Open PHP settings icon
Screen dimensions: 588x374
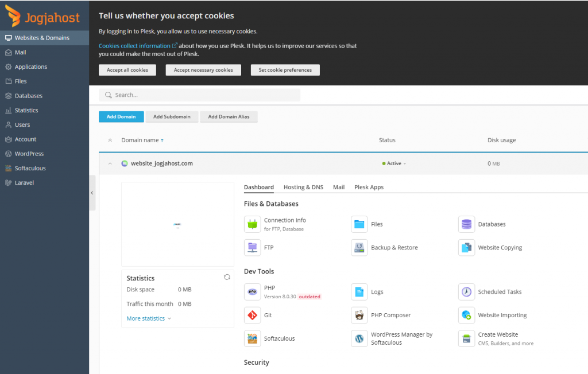point(253,291)
